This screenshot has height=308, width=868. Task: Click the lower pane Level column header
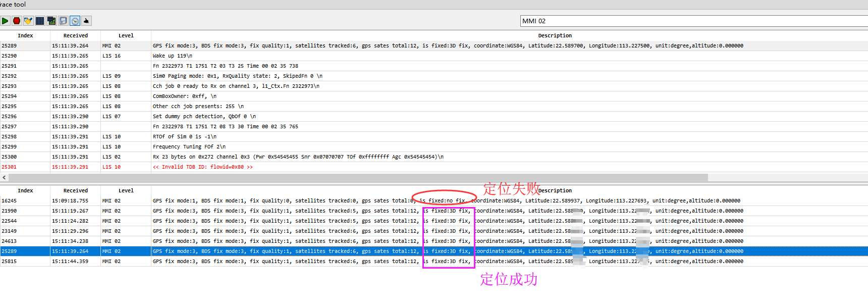(126, 191)
